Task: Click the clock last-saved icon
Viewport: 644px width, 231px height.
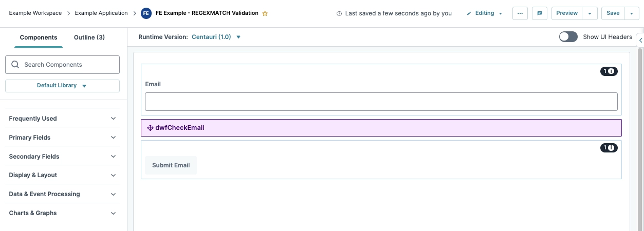Action: pos(339,14)
